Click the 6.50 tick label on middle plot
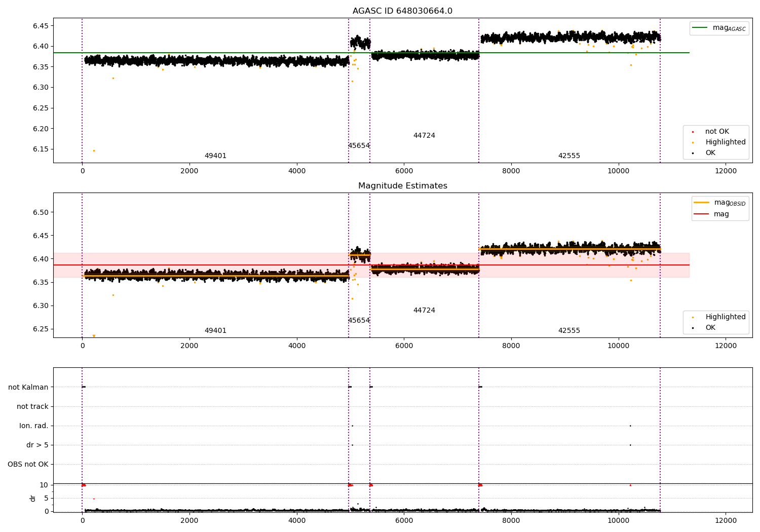The height and width of the screenshot is (532, 760). click(x=40, y=212)
